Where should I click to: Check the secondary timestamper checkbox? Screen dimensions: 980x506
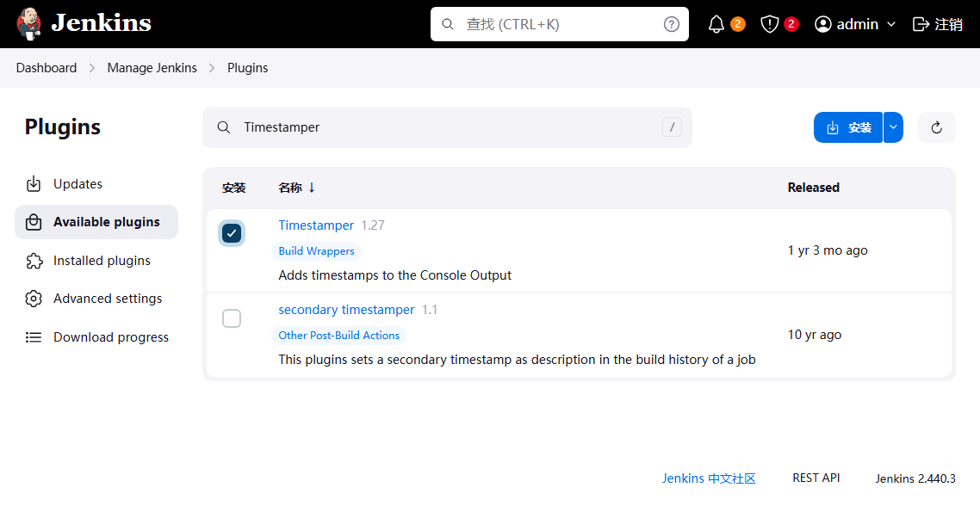click(232, 318)
